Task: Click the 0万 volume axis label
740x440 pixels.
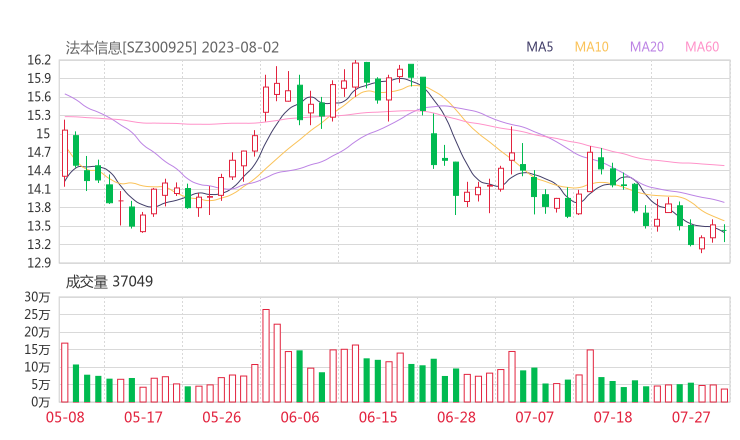Action: tap(41, 402)
